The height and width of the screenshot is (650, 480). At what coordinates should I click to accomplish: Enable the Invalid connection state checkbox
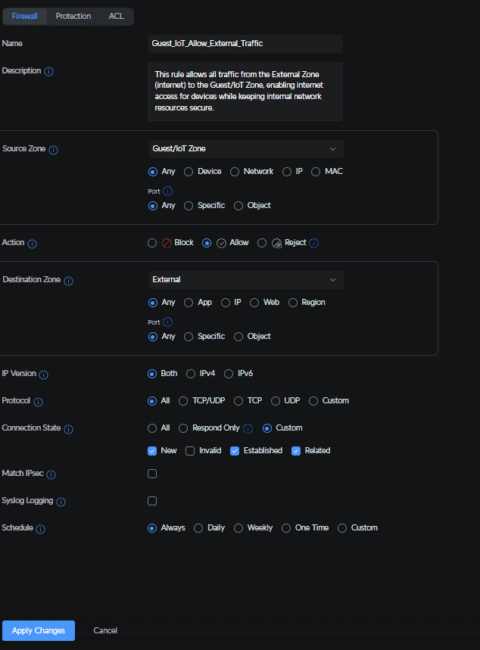(x=190, y=451)
